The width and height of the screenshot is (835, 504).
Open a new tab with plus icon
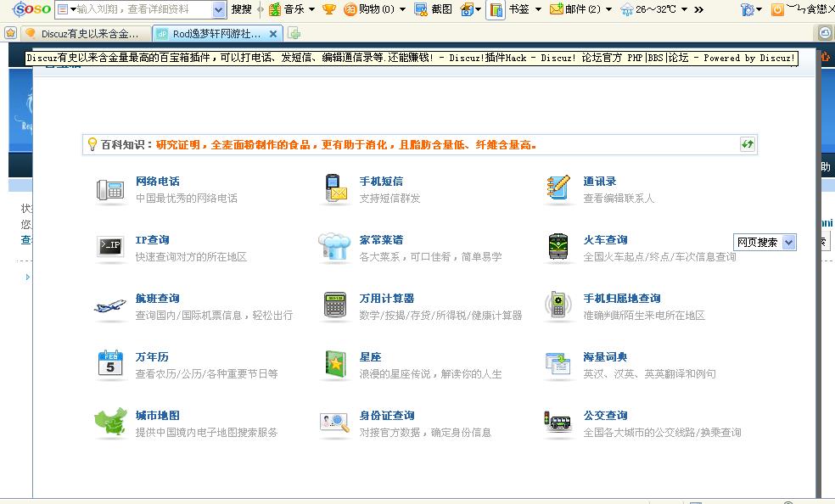point(294,34)
